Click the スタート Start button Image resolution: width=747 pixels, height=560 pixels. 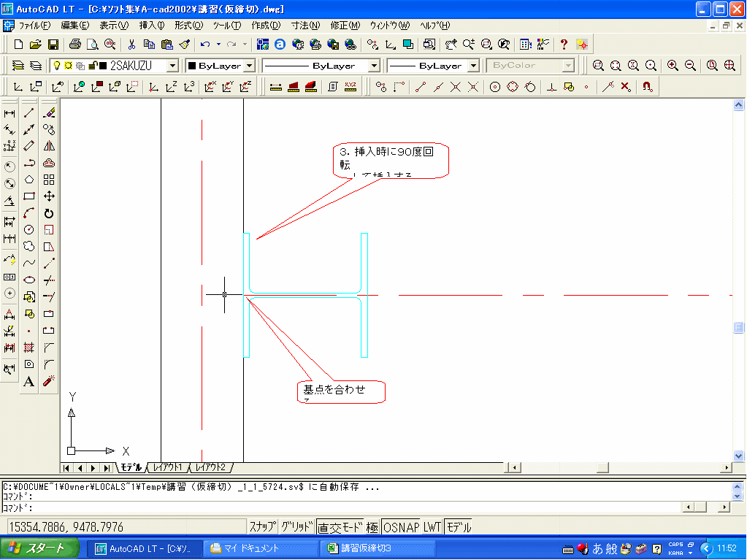coord(40,548)
